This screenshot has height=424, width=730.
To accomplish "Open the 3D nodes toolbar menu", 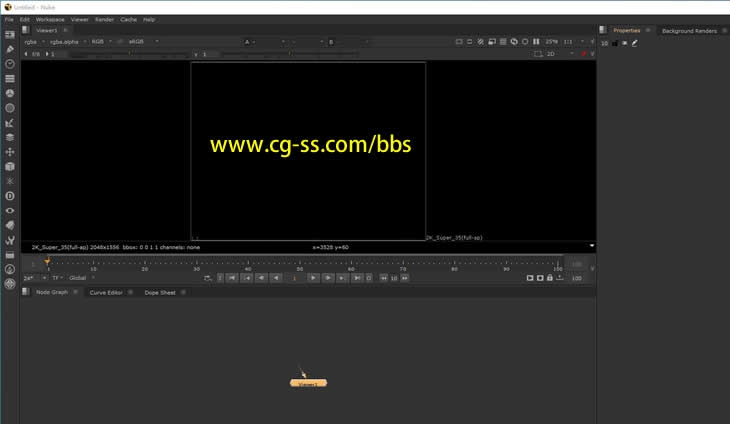I will [10, 167].
